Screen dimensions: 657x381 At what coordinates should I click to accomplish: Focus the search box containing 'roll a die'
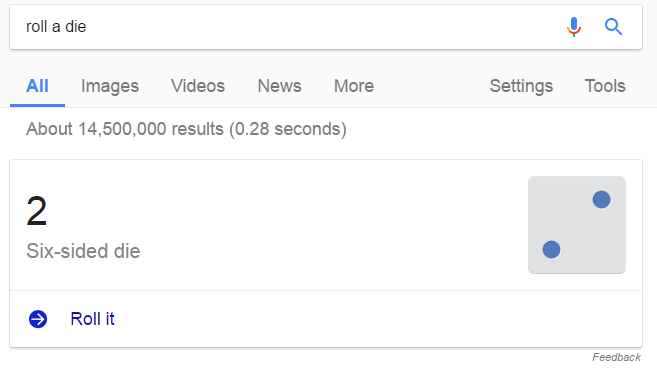(x=289, y=27)
